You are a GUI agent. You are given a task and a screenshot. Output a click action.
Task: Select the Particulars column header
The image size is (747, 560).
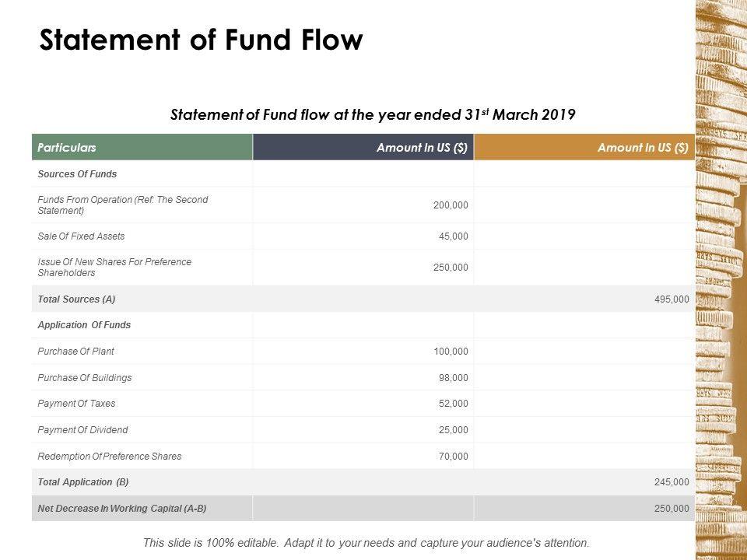[67, 147]
